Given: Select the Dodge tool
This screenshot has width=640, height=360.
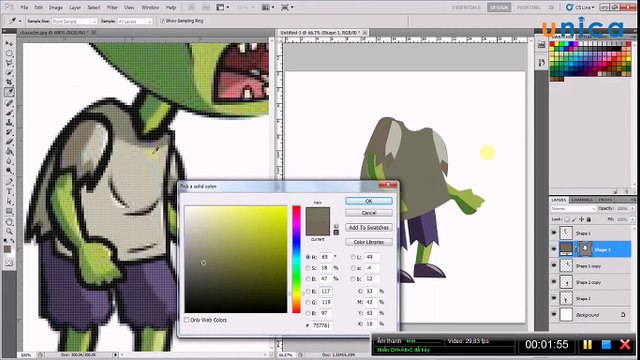Looking at the screenshot, I should pos(9,171).
